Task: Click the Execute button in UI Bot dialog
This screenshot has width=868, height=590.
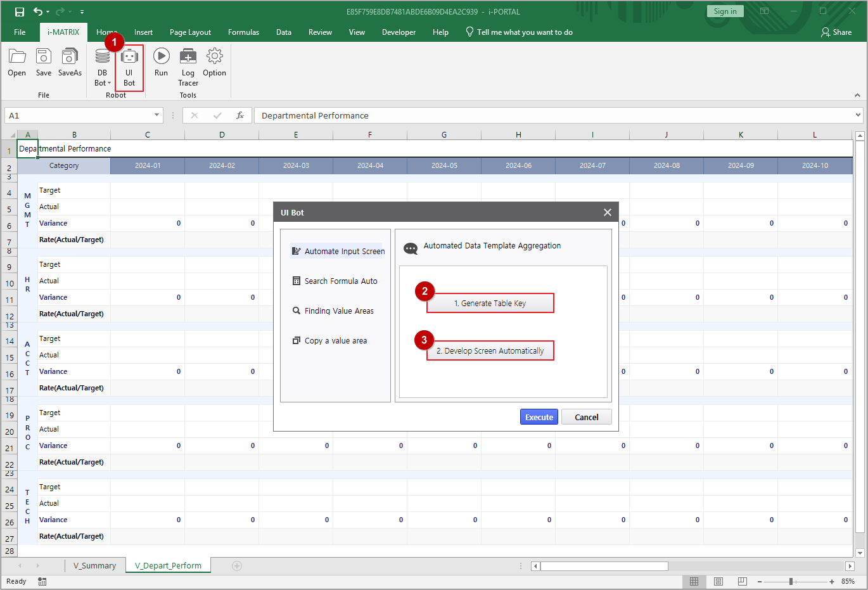Action: (x=539, y=417)
